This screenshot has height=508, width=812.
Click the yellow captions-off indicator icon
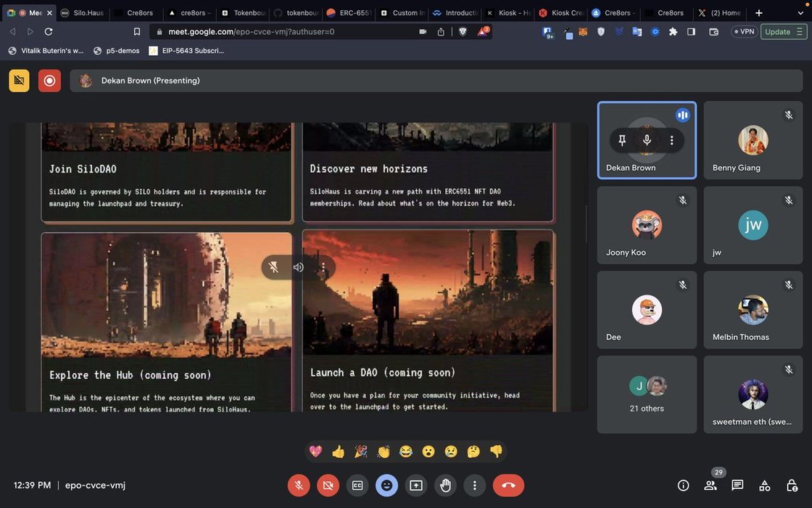(x=19, y=81)
